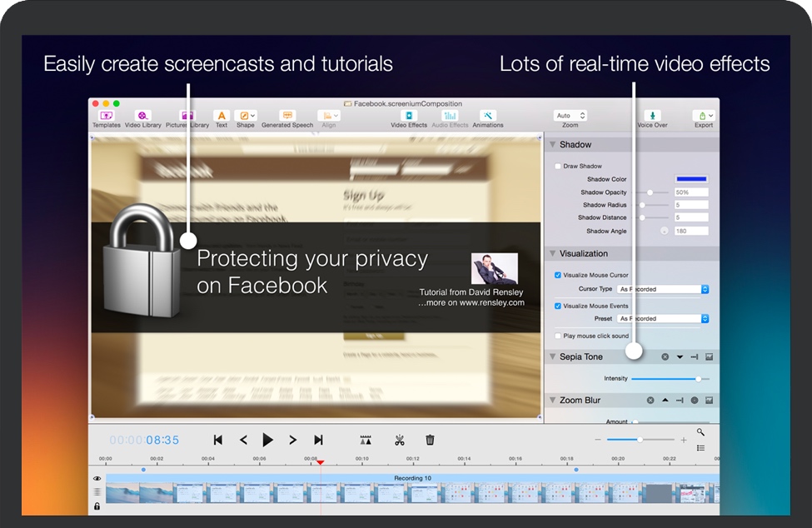Image resolution: width=812 pixels, height=528 pixels.
Task: Open the Video Library
Action: coord(143,117)
